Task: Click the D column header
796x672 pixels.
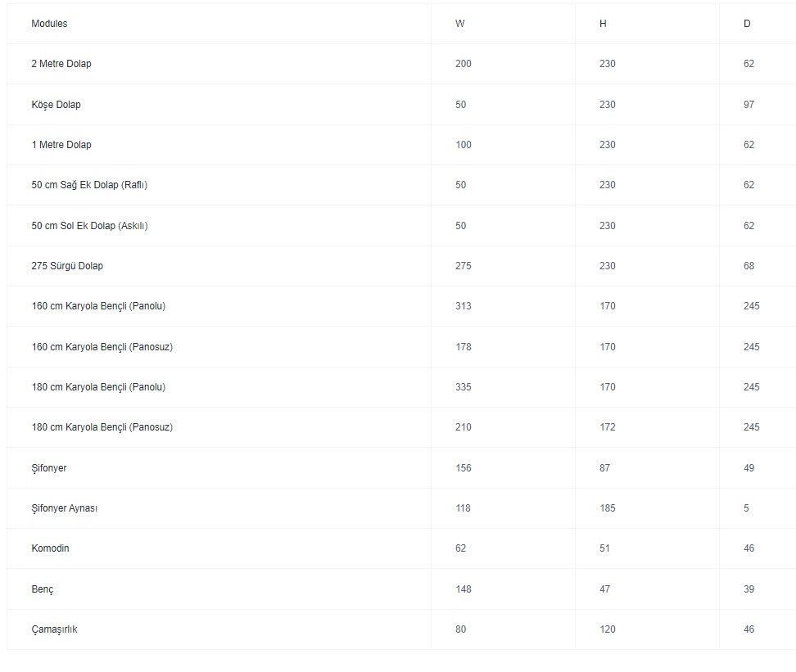Action: coord(747,24)
